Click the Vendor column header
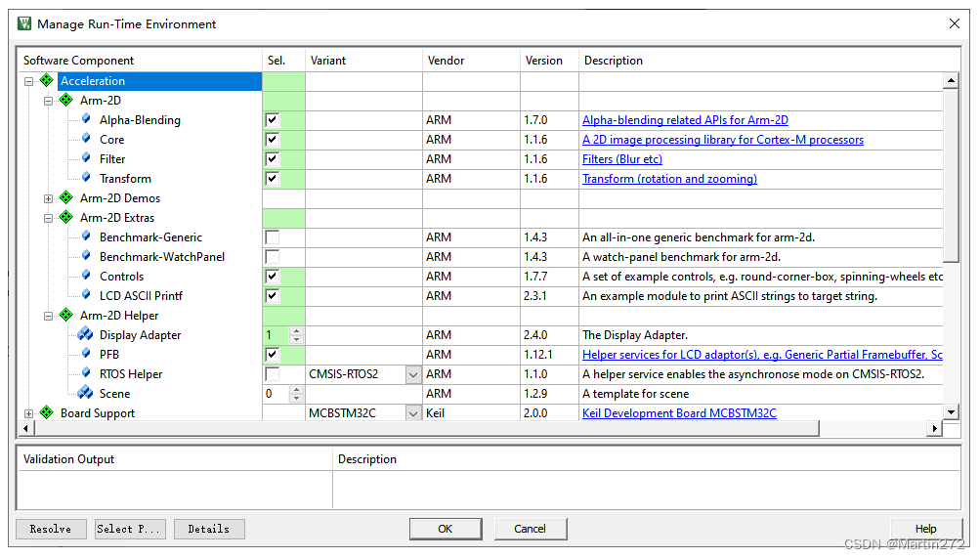The width and height of the screenshot is (980, 559). (471, 60)
